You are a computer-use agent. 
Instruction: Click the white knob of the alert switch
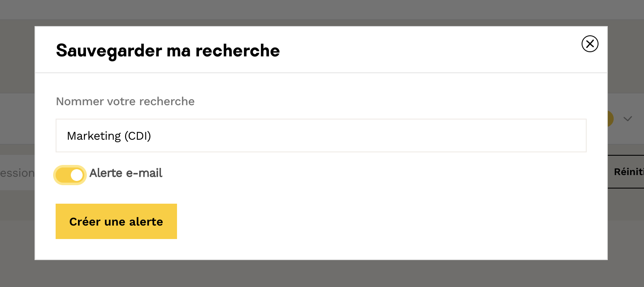[x=76, y=175]
